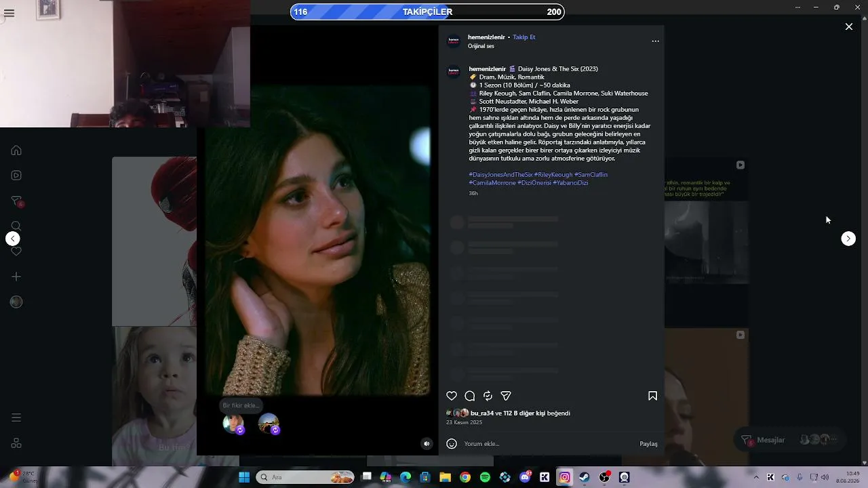Submit the comment with Paylaş
This screenshot has width=868, height=488.
click(648, 444)
